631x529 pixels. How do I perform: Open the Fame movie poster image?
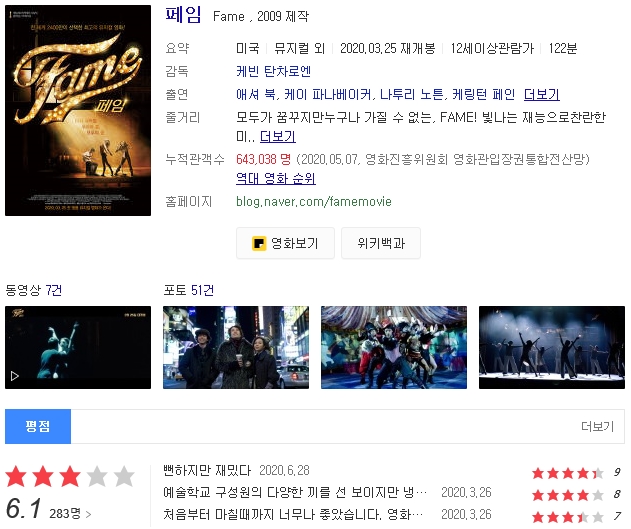tap(78, 110)
